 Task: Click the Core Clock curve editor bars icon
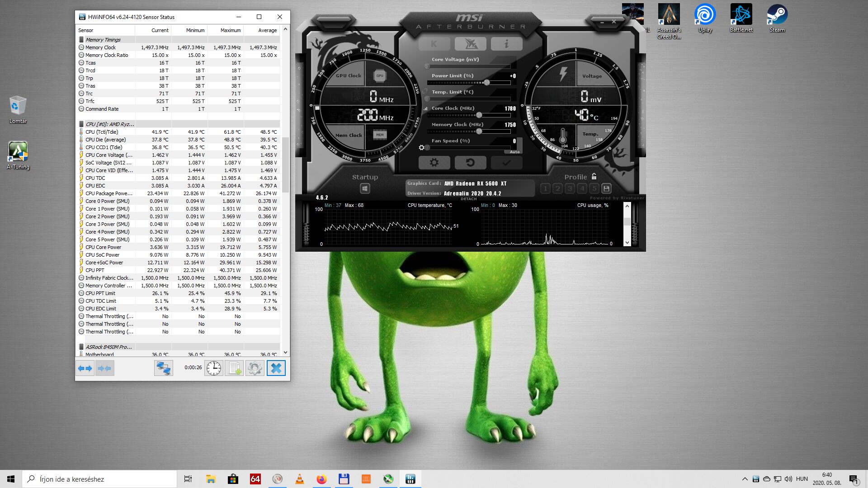[x=425, y=109]
